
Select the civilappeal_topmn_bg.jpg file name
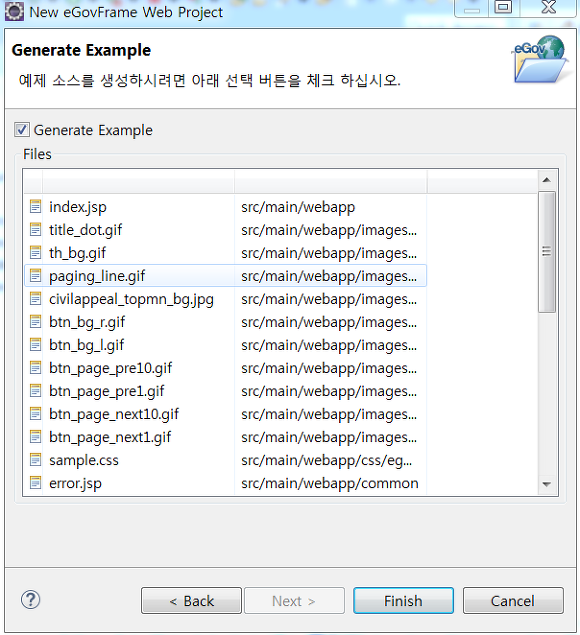click(131, 300)
